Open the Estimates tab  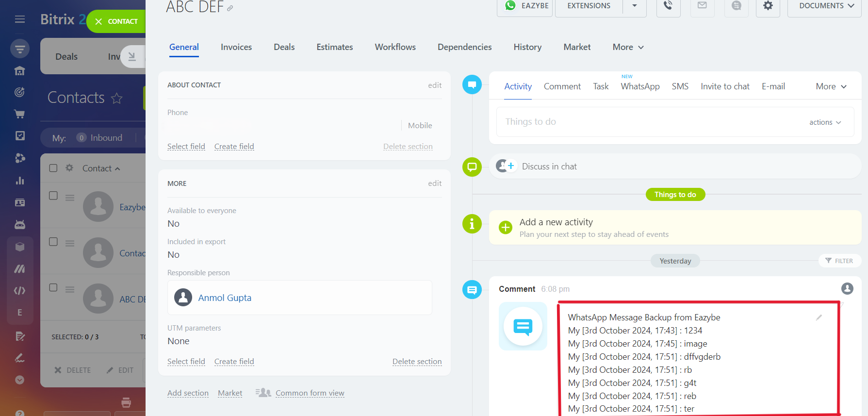[335, 47]
